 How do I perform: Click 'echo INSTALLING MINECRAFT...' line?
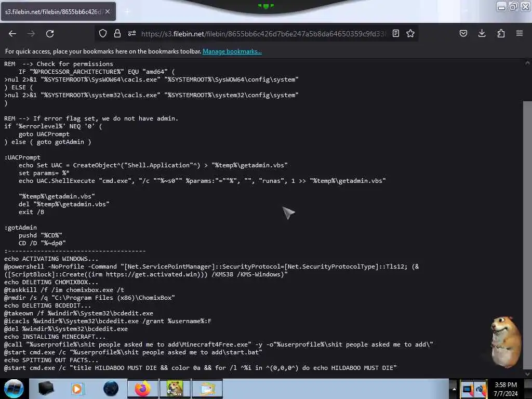click(55, 337)
